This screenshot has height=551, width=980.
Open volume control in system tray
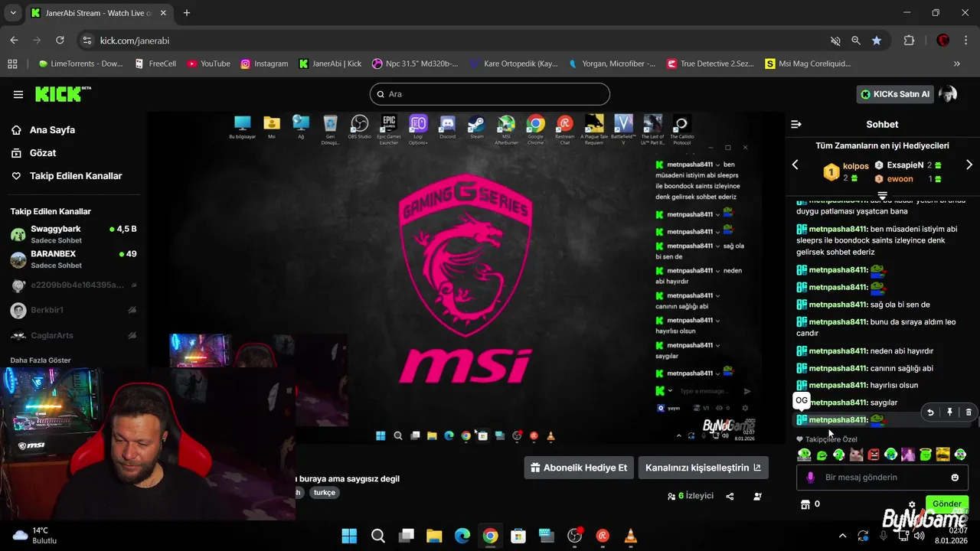click(x=920, y=536)
